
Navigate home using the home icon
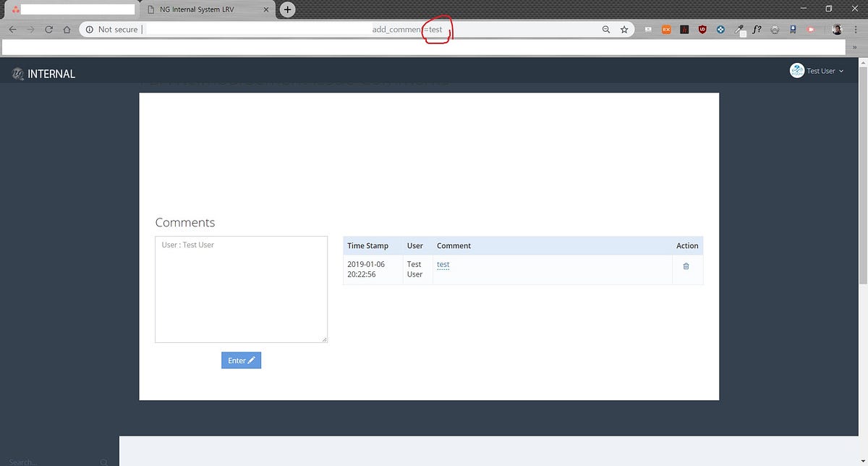[x=66, y=29]
